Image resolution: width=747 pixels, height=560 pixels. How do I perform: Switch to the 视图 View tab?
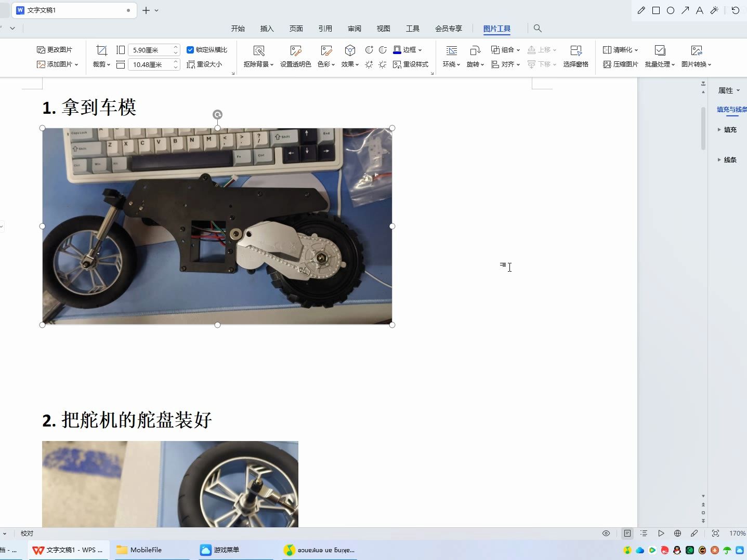tap(384, 29)
